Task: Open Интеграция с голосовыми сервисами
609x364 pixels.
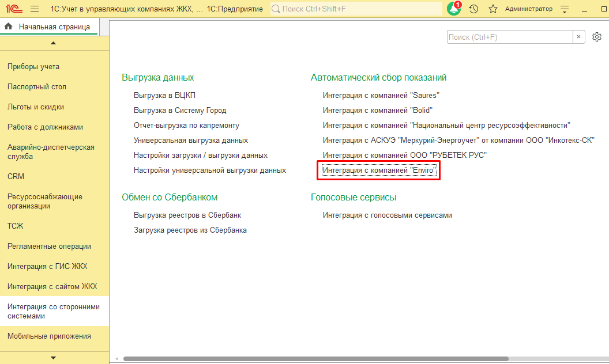Action: [x=387, y=215]
